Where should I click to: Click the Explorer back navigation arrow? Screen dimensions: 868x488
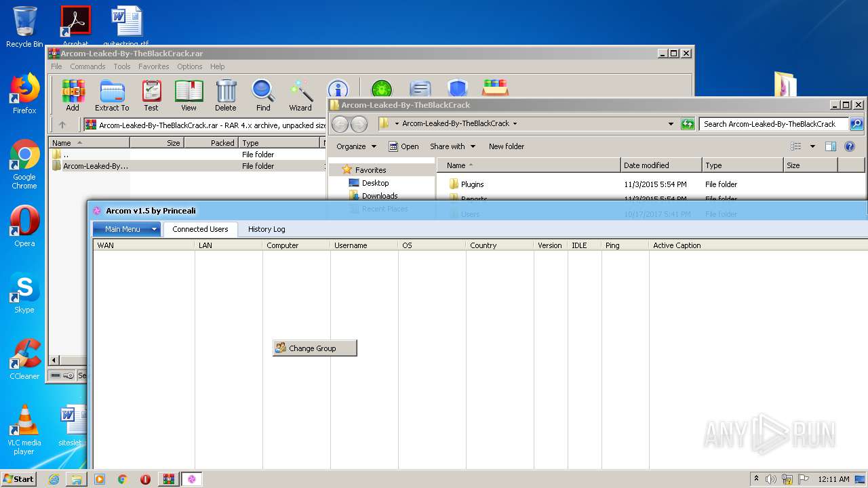tap(340, 124)
